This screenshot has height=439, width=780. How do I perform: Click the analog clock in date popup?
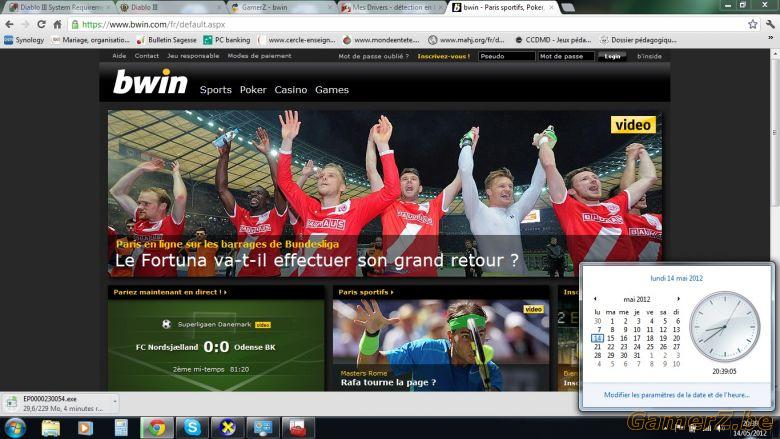(724, 327)
